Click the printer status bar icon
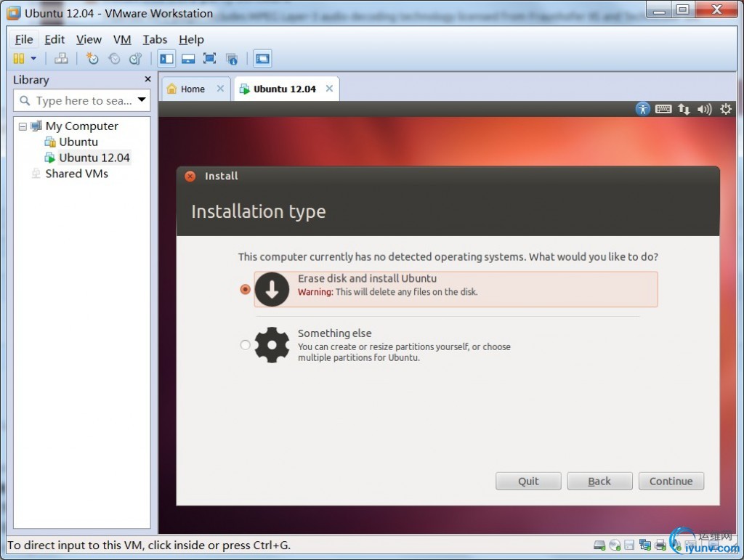This screenshot has width=744, height=560. [x=660, y=545]
